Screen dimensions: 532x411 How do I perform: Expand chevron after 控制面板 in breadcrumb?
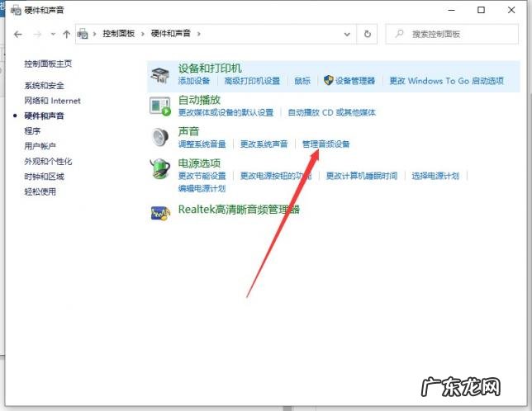pos(143,34)
